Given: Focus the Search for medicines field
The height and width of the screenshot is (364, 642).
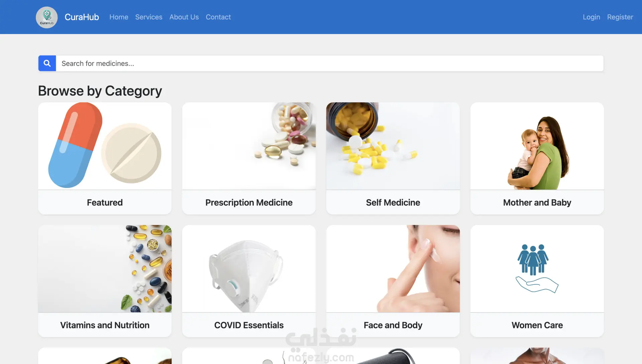Looking at the screenshot, I should click(330, 63).
